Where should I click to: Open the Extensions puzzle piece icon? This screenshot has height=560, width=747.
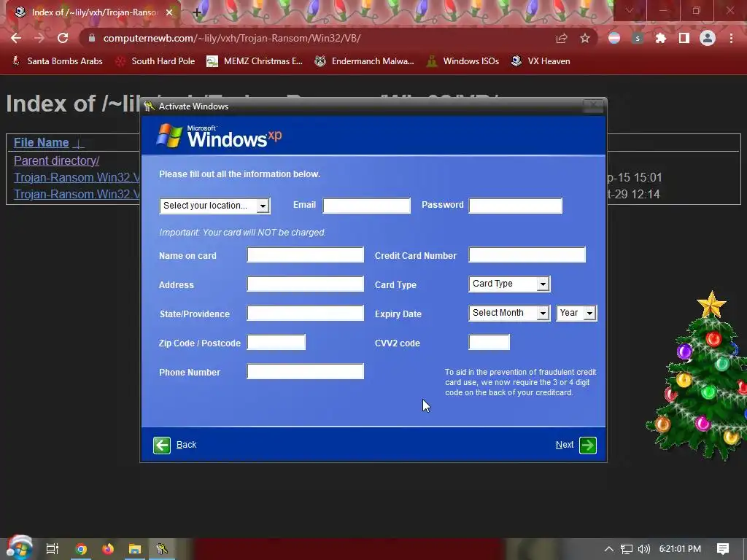click(x=661, y=39)
